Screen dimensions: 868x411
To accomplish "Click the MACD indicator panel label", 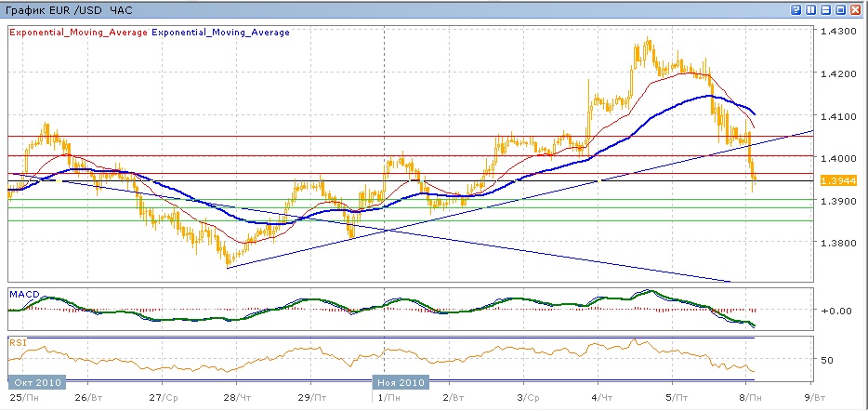I will 23,294.
